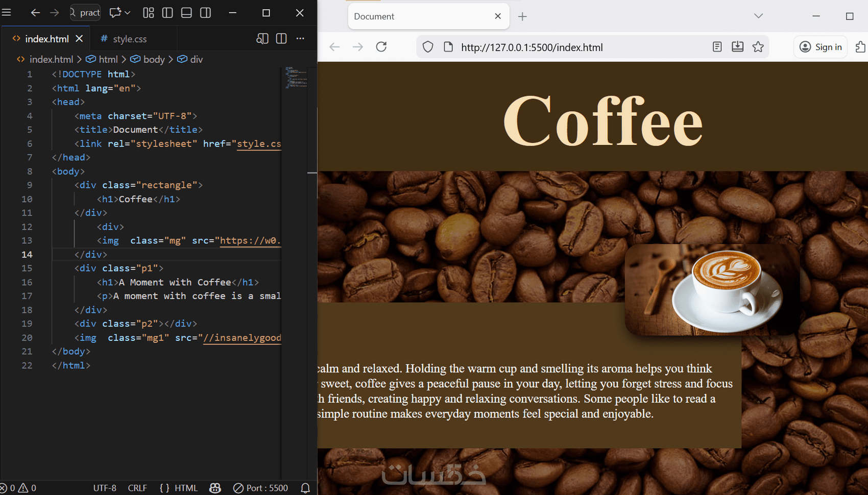
Task: Bookmark this page with the star icon
Action: [x=758, y=47]
